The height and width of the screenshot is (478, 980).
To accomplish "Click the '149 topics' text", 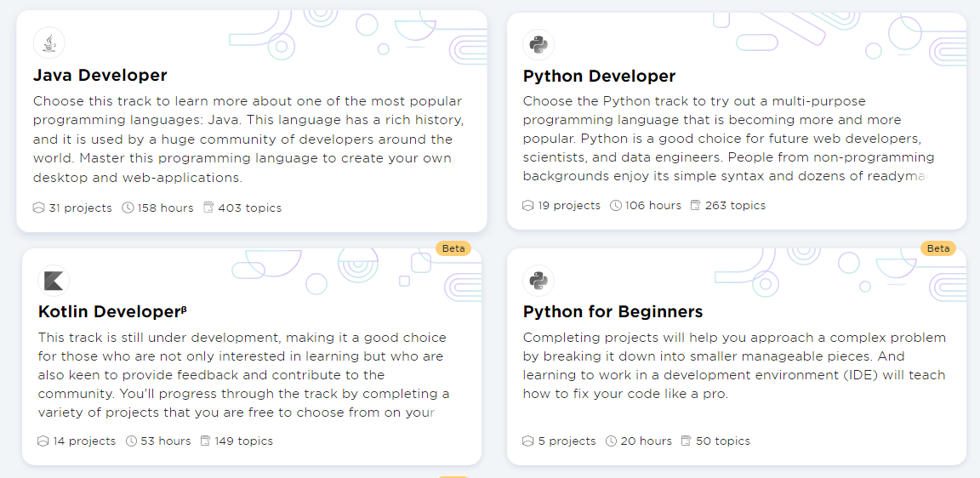I will (x=244, y=441).
